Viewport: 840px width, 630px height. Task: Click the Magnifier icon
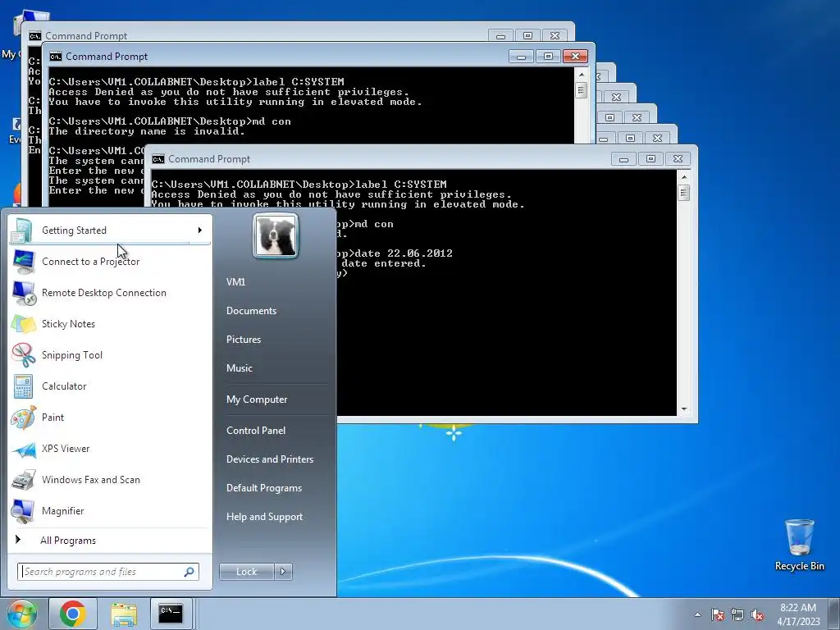pos(24,511)
